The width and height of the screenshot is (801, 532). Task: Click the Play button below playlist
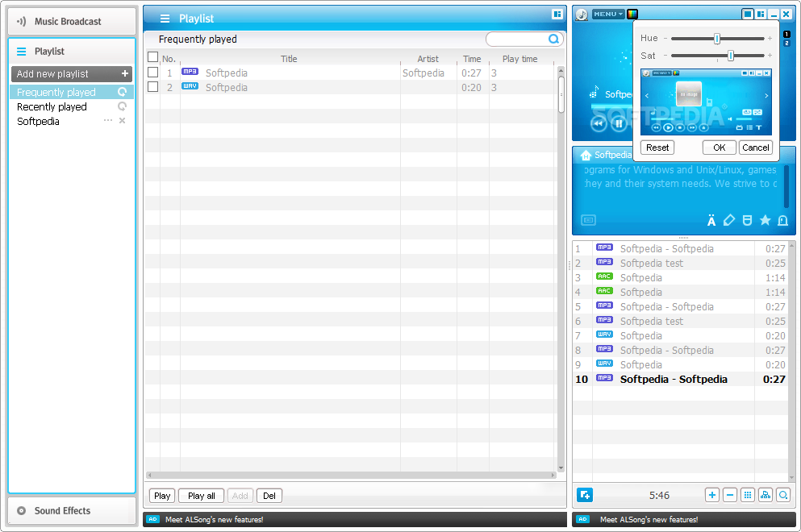point(162,496)
